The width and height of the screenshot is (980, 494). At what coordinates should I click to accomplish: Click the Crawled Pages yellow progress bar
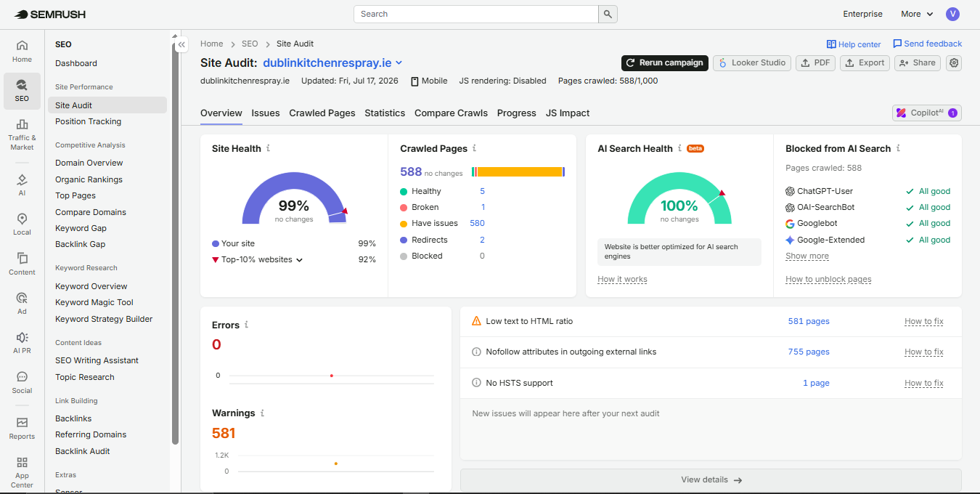(x=519, y=171)
